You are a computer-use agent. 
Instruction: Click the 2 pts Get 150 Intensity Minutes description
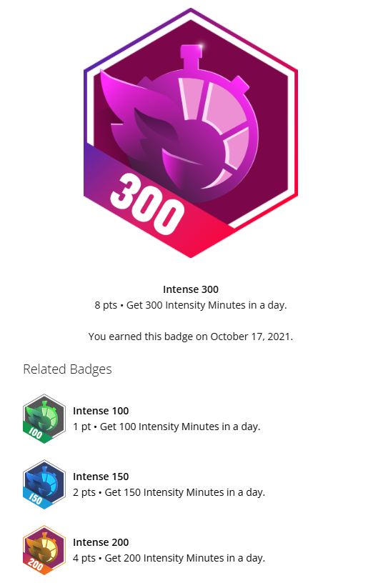169,492
